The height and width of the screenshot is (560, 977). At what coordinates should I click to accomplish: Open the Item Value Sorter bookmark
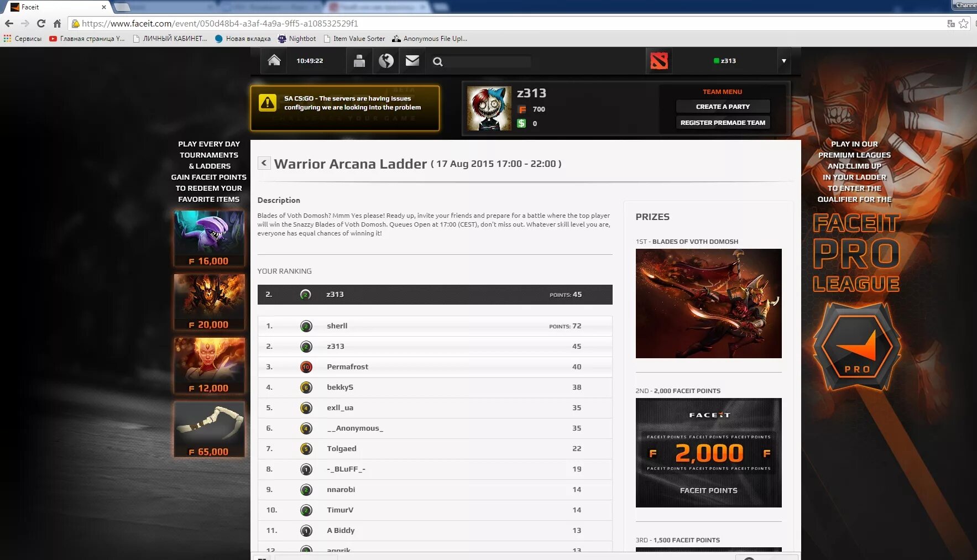pos(354,39)
